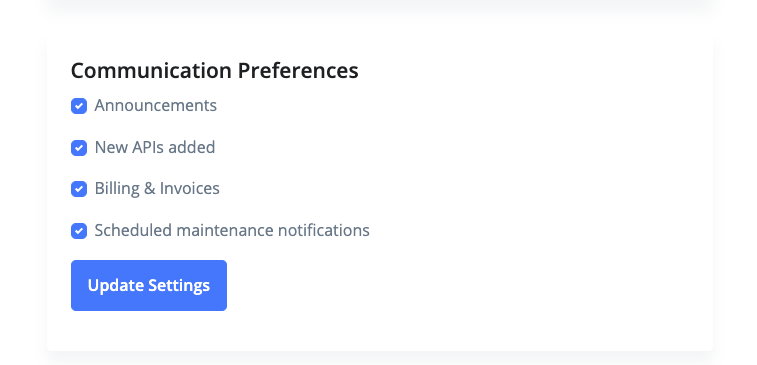757x365 pixels.
Task: Click the word Preferences in the heading
Action: point(298,70)
